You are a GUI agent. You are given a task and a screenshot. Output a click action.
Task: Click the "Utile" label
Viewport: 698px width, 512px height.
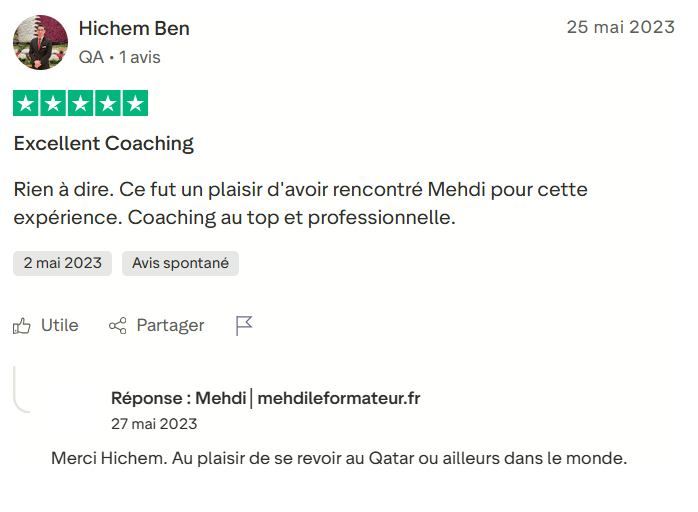point(59,326)
